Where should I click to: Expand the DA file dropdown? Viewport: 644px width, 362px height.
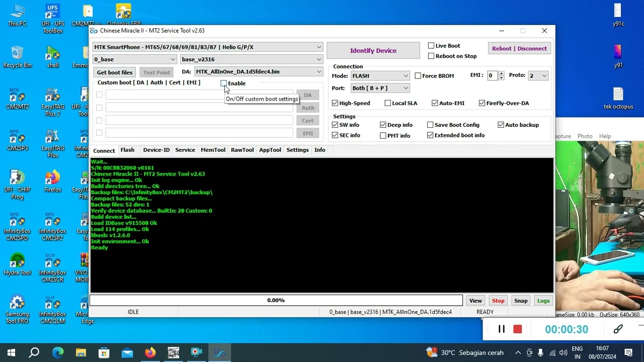click(x=258, y=72)
